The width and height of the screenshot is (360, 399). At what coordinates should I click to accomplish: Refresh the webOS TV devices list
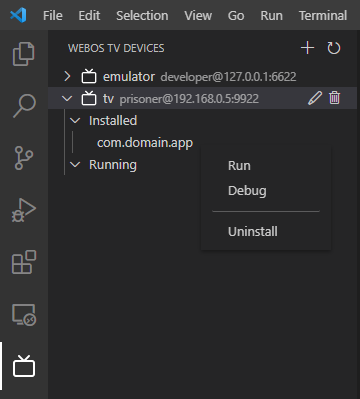point(334,48)
